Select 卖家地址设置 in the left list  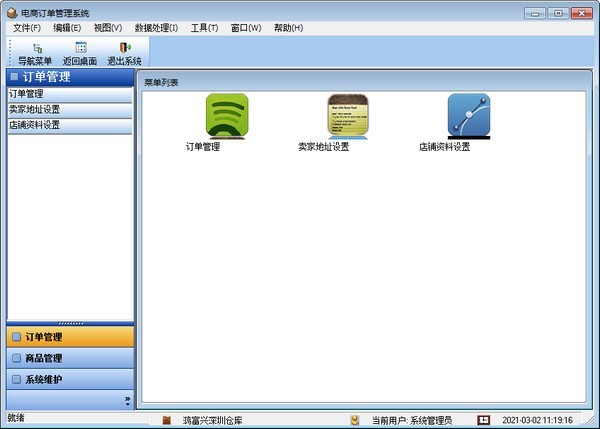(35, 110)
